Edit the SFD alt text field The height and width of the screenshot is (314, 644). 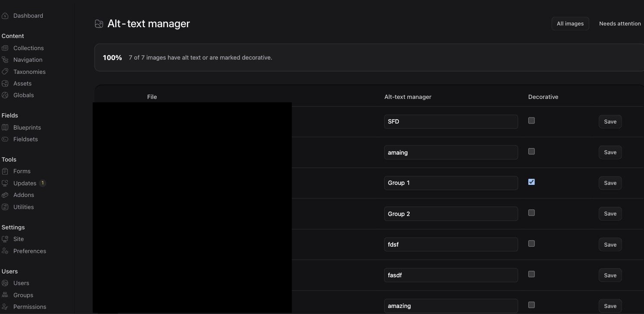tap(451, 122)
